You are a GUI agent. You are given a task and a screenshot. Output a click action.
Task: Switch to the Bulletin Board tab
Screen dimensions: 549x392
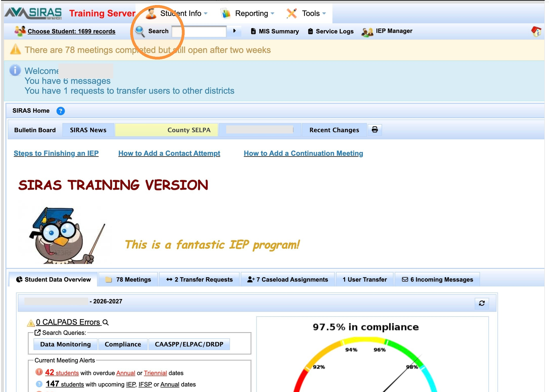pos(35,130)
